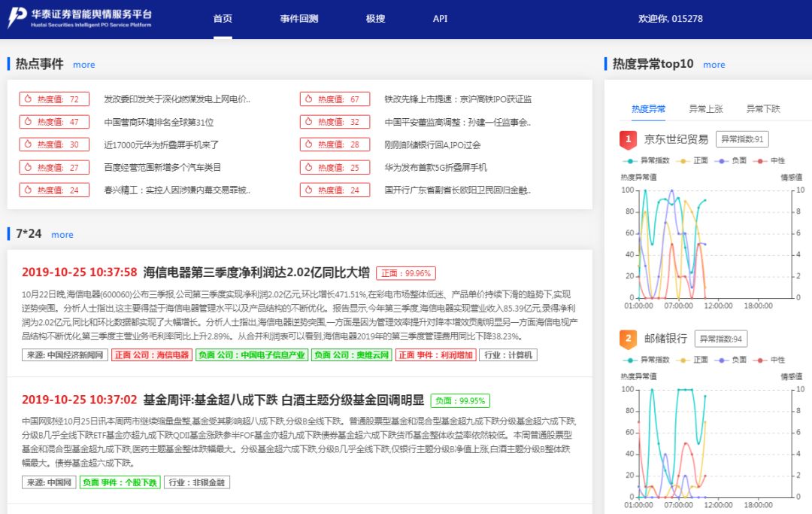Click the flame icon in 热度值: 25 badge
Viewport: 812px width, 514px height.
(x=309, y=167)
